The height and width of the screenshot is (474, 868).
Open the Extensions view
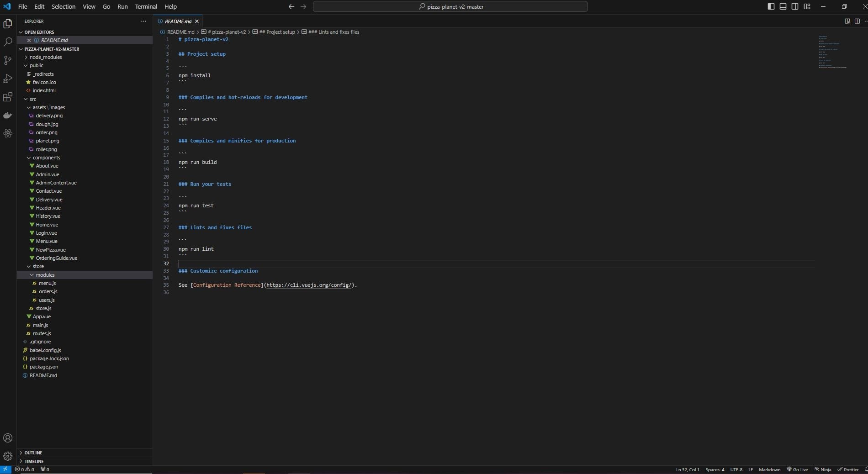(x=8, y=97)
